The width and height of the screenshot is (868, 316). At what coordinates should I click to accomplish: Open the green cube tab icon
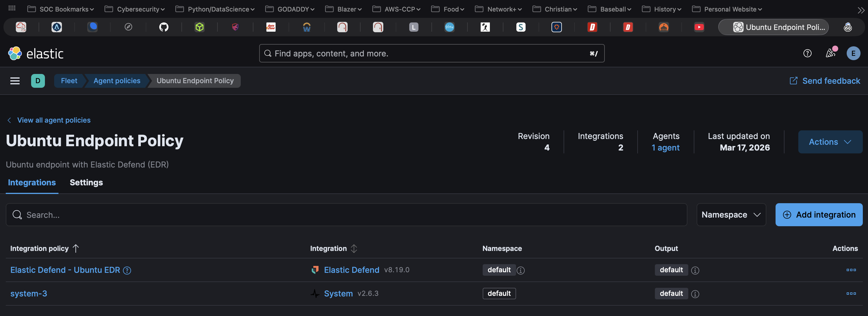click(x=200, y=27)
